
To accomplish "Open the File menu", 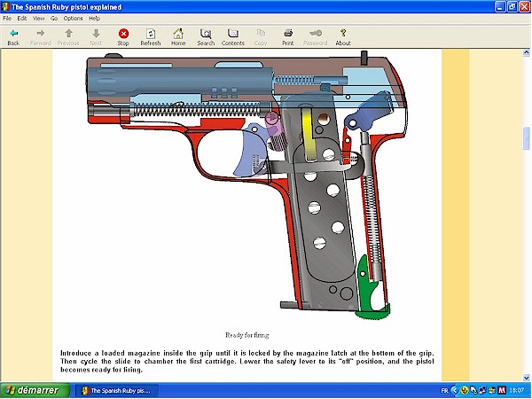I will tap(7, 19).
